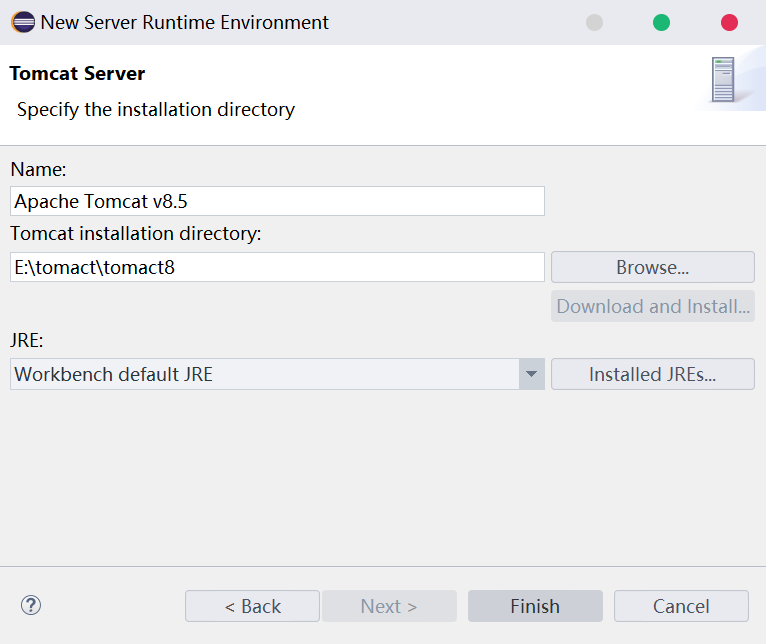This screenshot has height=644, width=766.
Task: Click the "Name:" label
Action: [38, 170]
